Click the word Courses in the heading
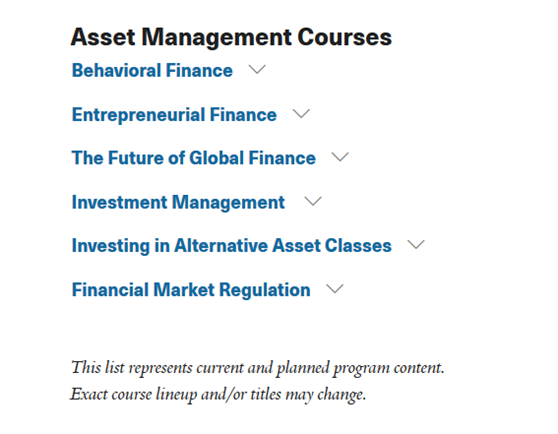Image resolution: width=558 pixels, height=434 pixels. [x=344, y=37]
